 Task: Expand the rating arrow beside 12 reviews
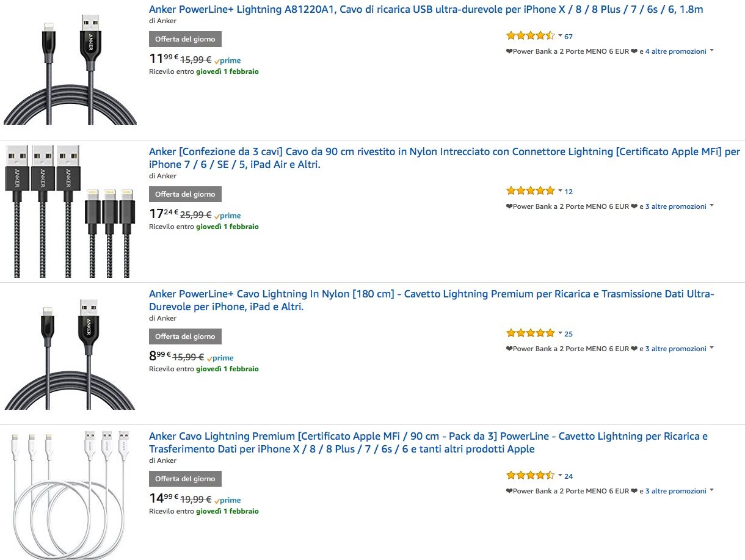tap(560, 191)
